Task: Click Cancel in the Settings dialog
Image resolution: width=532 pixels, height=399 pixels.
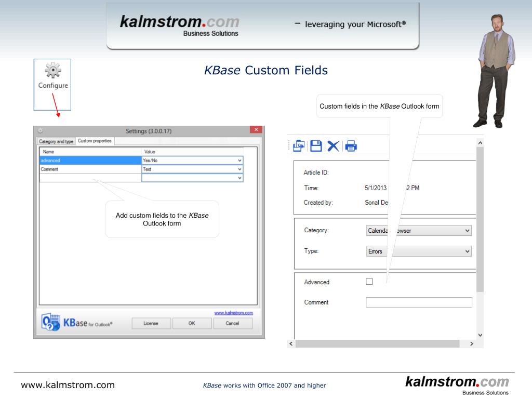Action: 232,323
